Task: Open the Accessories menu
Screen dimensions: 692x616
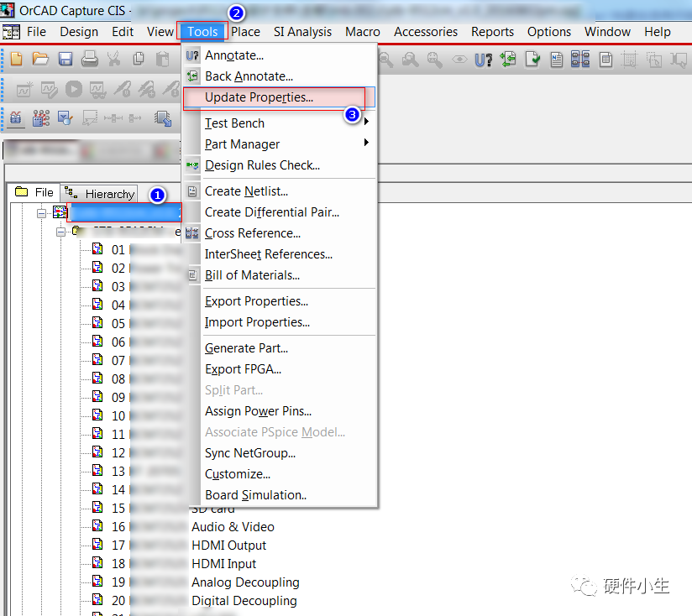Action: tap(426, 32)
